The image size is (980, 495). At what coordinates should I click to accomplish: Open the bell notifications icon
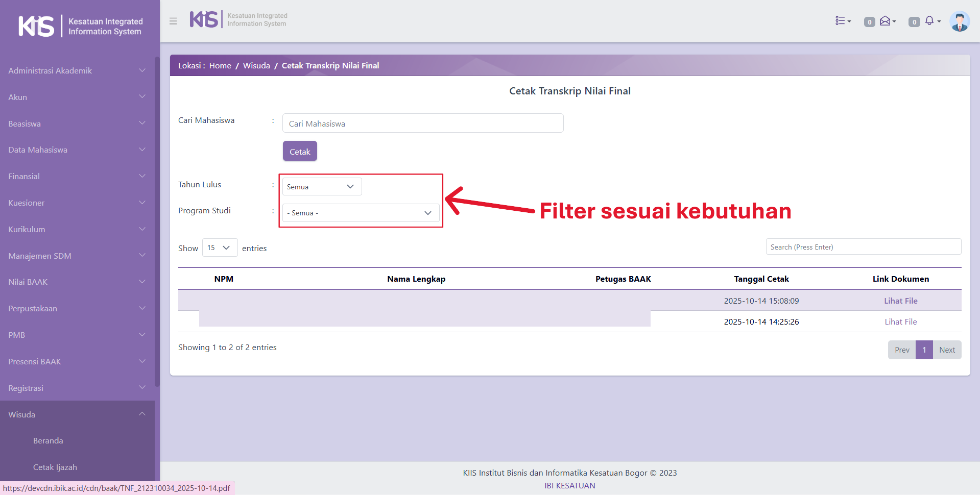[x=930, y=21]
